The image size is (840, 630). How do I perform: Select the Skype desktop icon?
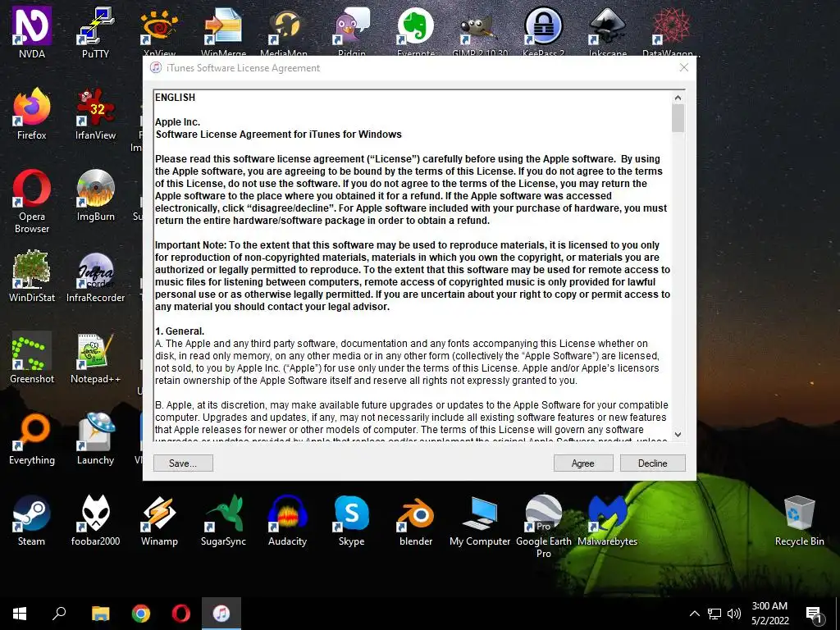pyautogui.click(x=351, y=521)
